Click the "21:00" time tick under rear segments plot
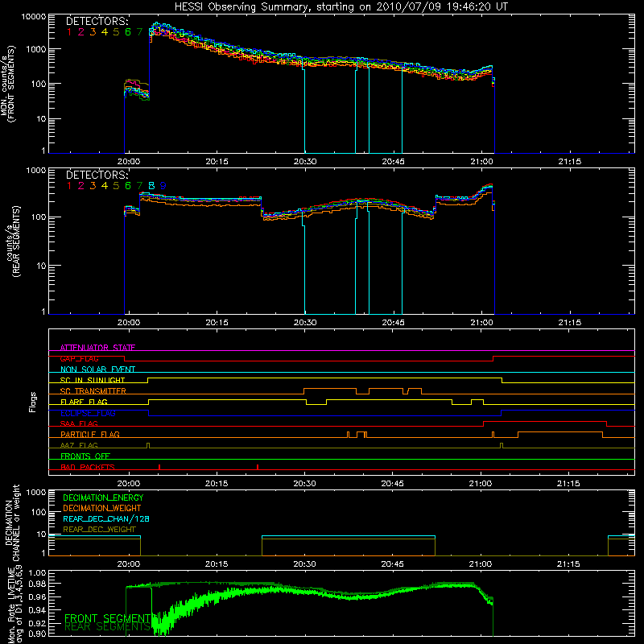 click(x=481, y=323)
